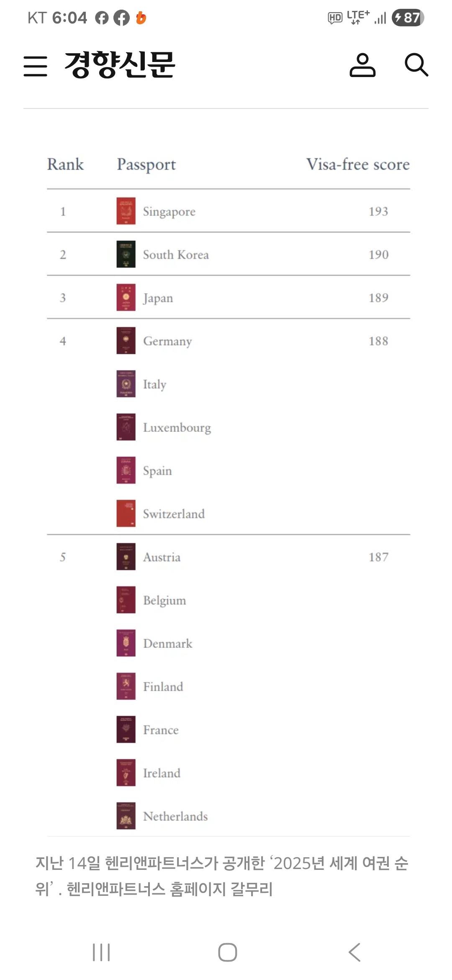Open the hamburger menu
The image size is (452, 980).
[36, 66]
